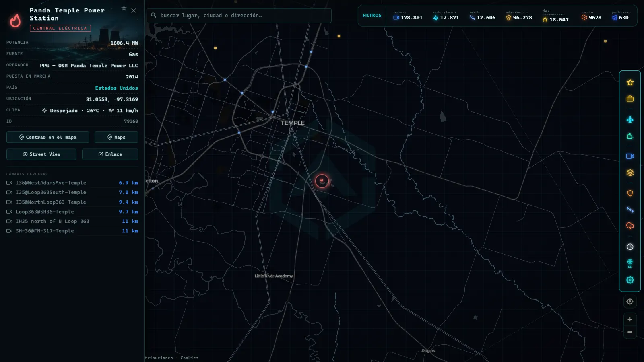
Task: Toggle the camera layer icon in sidebar
Action: 630,156
